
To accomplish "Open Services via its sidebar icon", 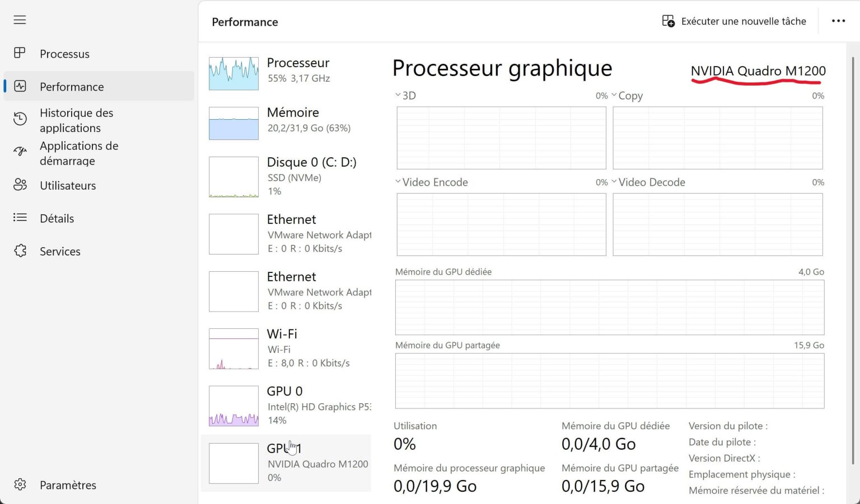I will [x=20, y=251].
